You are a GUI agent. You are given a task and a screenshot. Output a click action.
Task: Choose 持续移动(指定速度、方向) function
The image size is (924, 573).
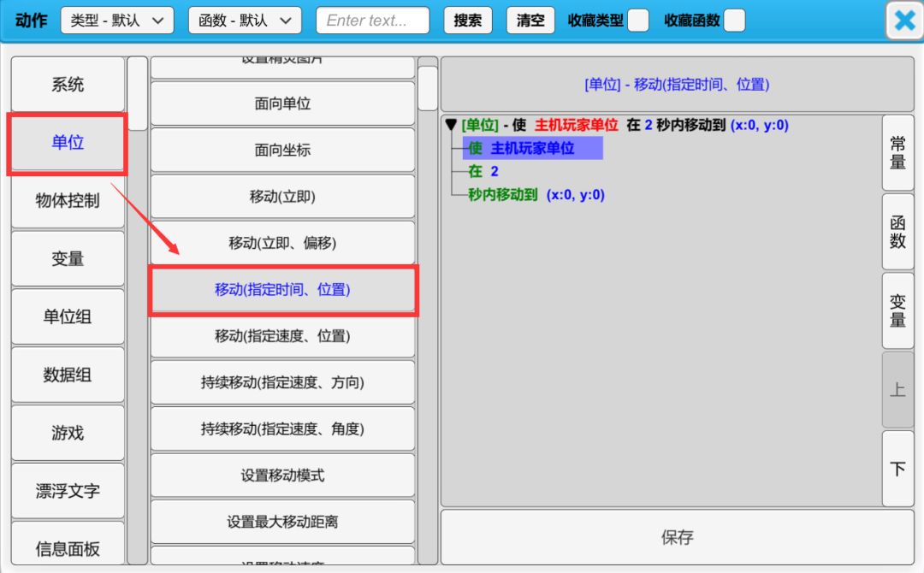[282, 382]
